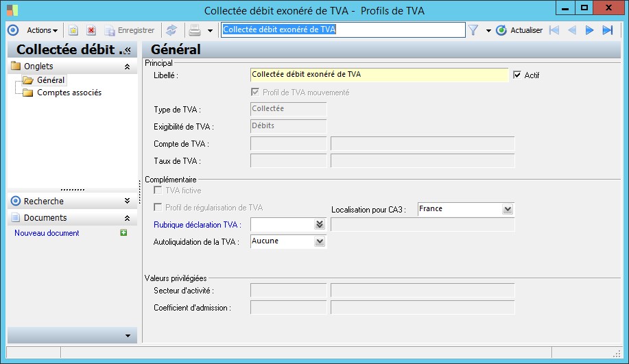The height and width of the screenshot is (364, 629).
Task: Go to the next record
Action: (x=589, y=30)
